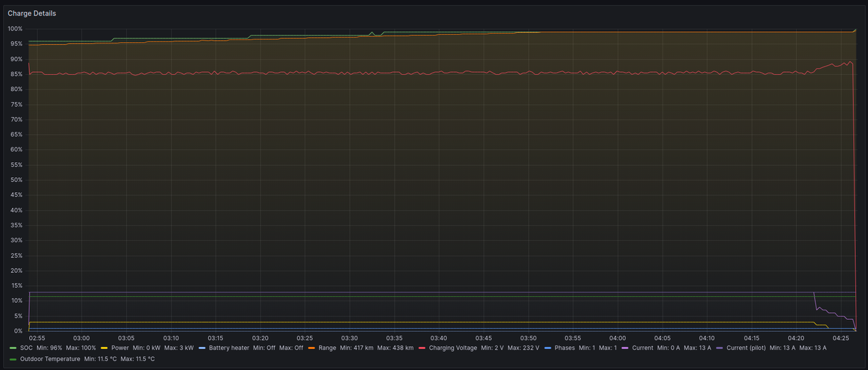
Task: Click the 03:45 time axis label
Action: (x=484, y=337)
